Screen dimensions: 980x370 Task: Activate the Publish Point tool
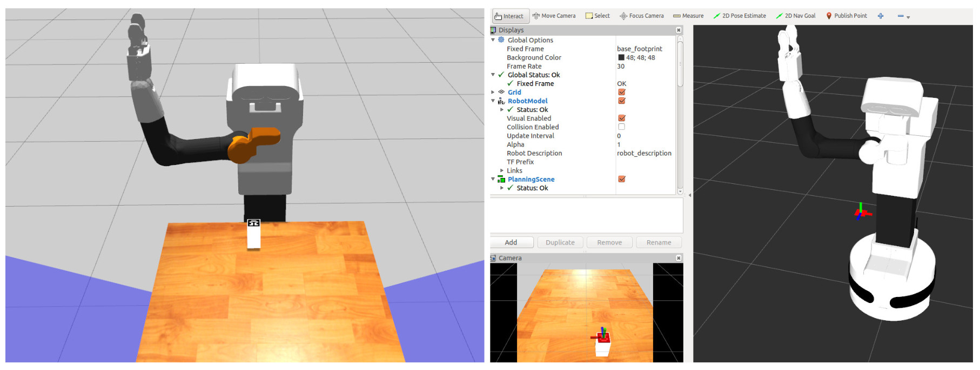tap(846, 16)
